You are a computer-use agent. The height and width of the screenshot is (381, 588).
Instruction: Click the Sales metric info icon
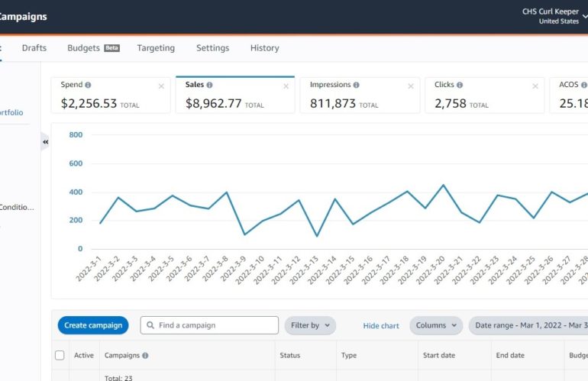pyautogui.click(x=209, y=86)
